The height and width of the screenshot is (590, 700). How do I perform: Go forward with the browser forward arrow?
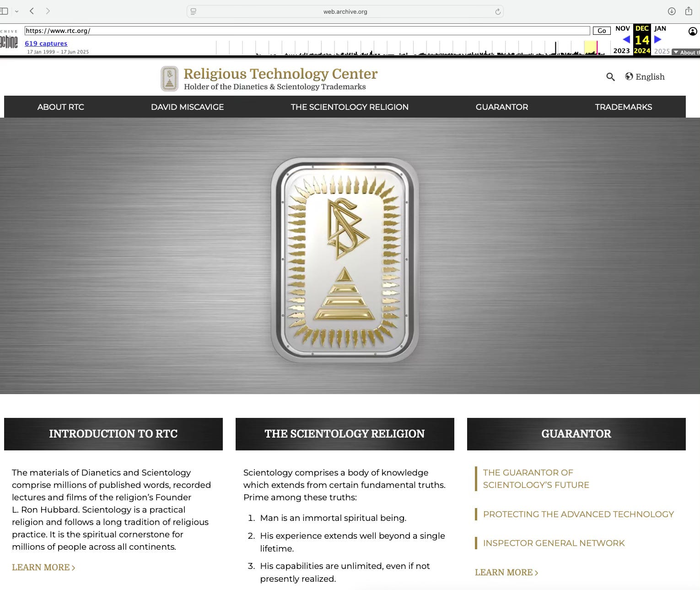(48, 11)
